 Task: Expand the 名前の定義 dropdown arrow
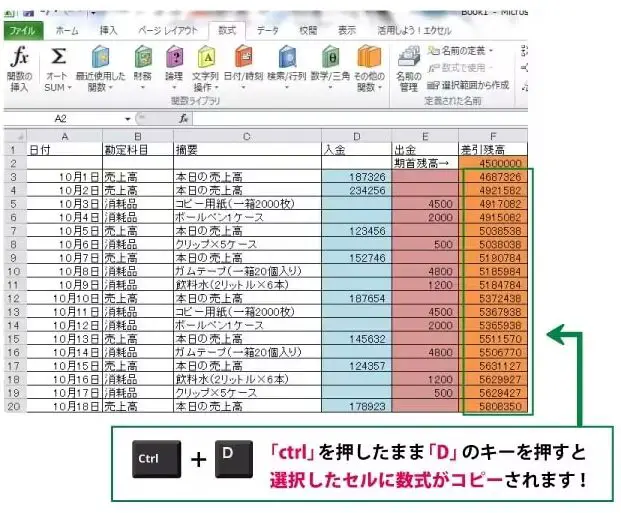click(493, 50)
